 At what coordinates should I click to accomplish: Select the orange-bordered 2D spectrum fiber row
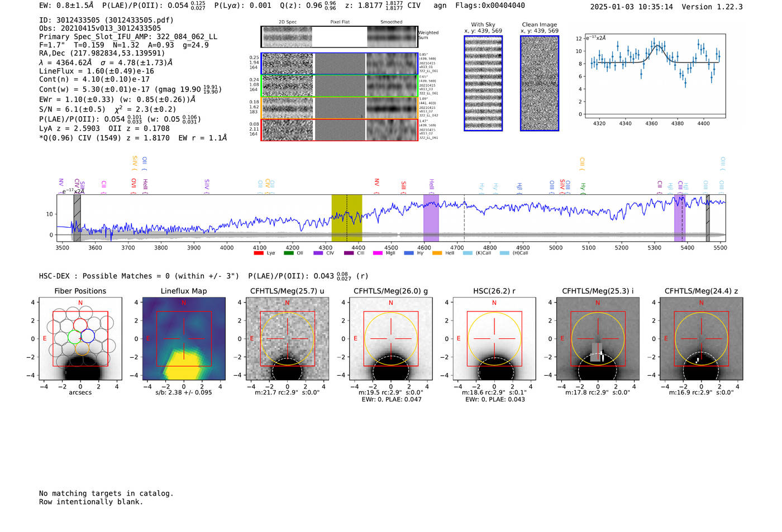click(x=339, y=108)
